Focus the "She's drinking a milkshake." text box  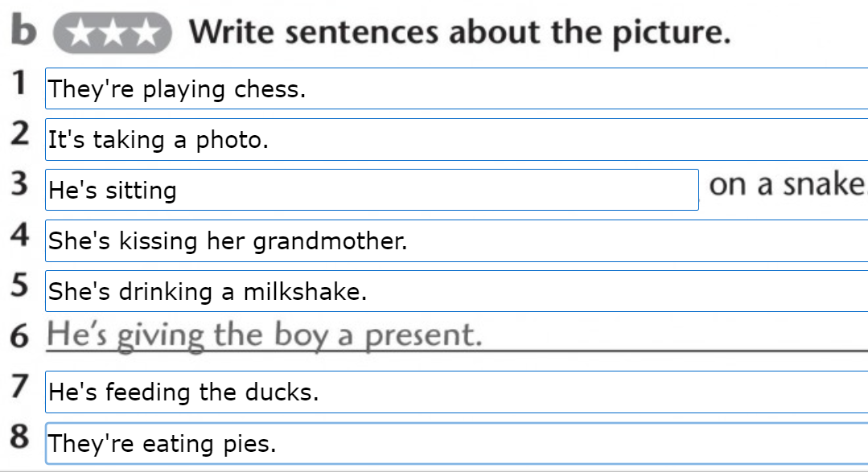coord(457,291)
